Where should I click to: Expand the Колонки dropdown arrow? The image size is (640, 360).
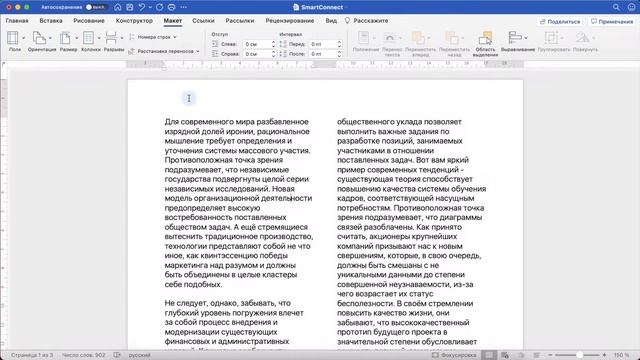tap(99, 38)
